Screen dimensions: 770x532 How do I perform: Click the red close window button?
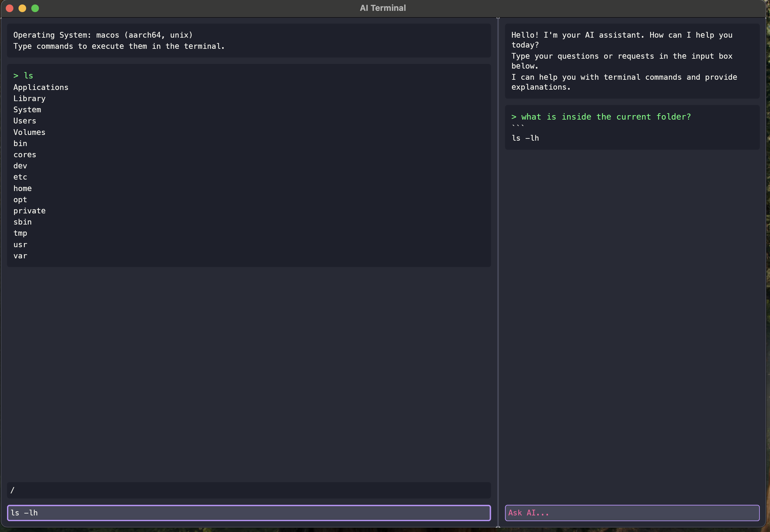(10, 8)
